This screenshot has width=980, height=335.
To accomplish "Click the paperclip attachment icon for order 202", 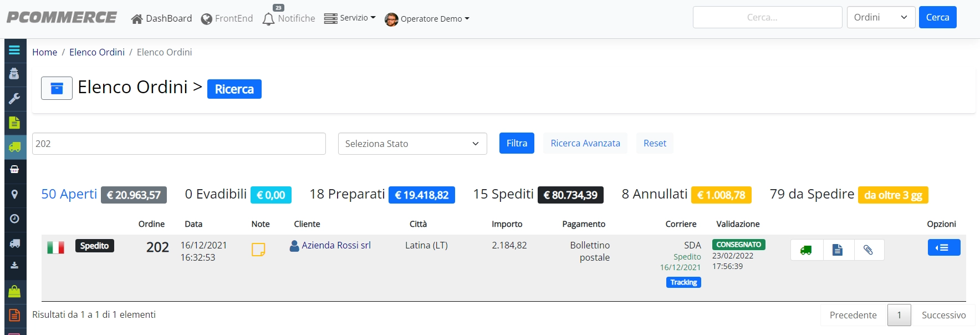I will coord(869,250).
